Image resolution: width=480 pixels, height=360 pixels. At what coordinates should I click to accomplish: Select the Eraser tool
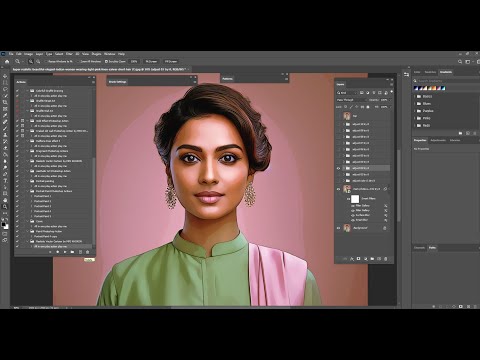5,148
